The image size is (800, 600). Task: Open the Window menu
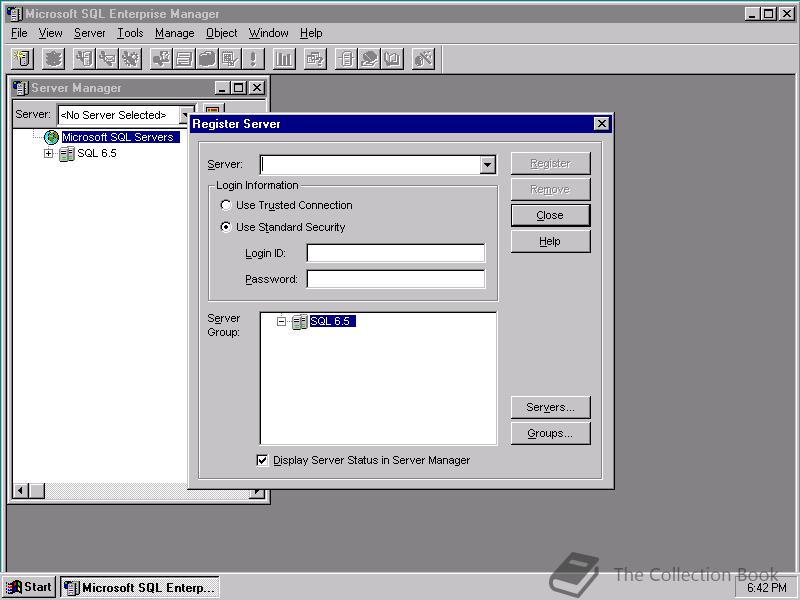coord(268,33)
